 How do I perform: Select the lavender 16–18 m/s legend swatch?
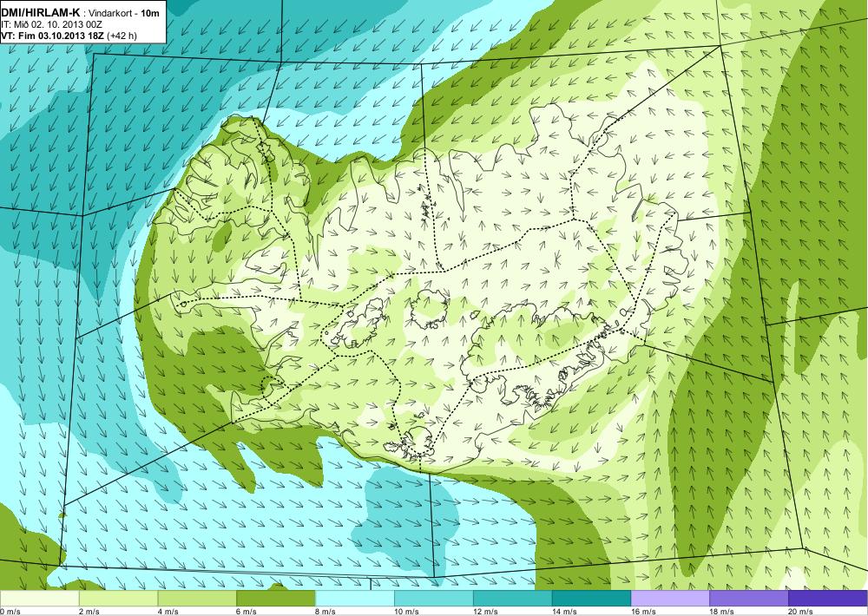[x=670, y=599]
